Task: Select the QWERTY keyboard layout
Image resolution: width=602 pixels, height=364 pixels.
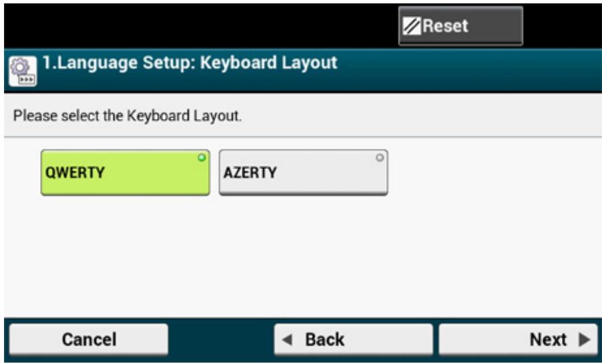Action: click(x=125, y=172)
